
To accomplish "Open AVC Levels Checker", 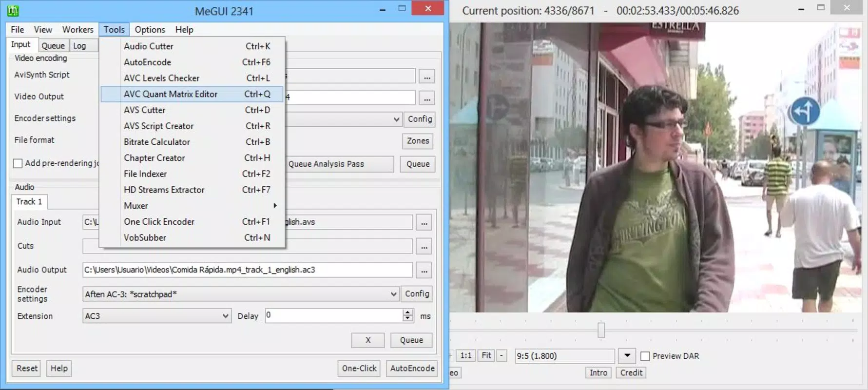I will click(x=192, y=78).
